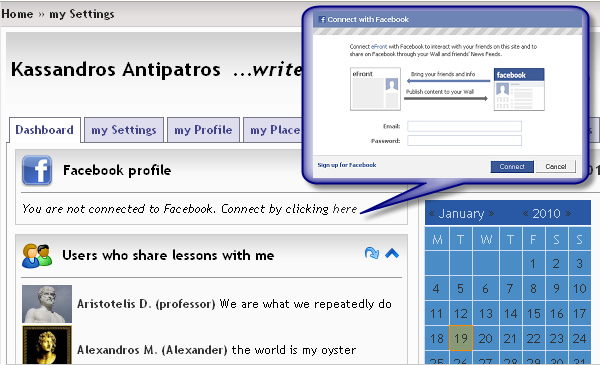Image resolution: width=600 pixels, height=365 pixels.
Task: Click the Home breadcrumb link
Action: [17, 14]
